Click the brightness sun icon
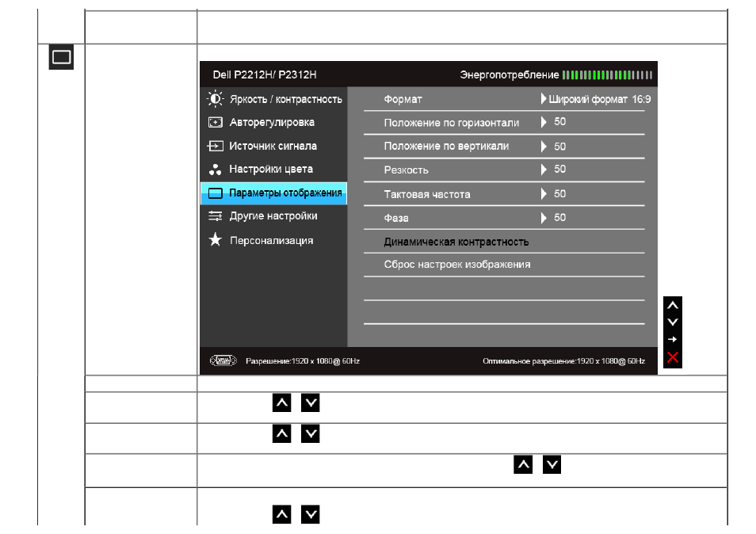Screen dimensions: 756x534 215,99
